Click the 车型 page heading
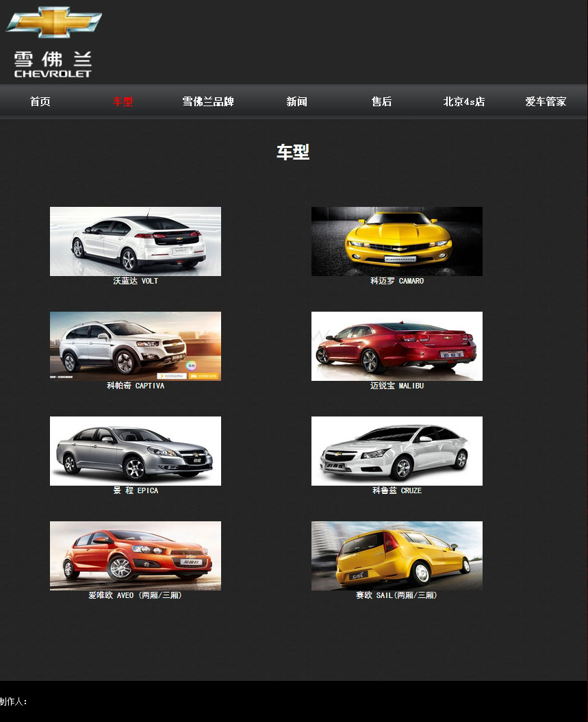Viewport: 588px width, 722px height. coord(293,152)
